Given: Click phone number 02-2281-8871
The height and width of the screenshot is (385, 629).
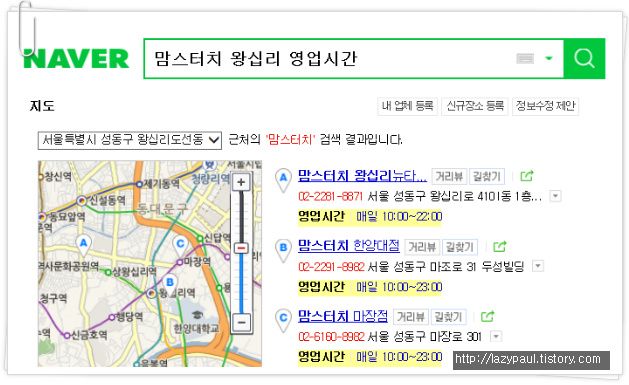Looking at the screenshot, I should (330, 197).
